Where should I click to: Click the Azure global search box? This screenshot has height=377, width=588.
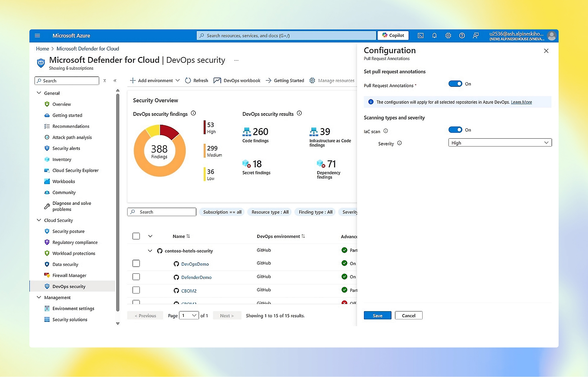pos(286,36)
